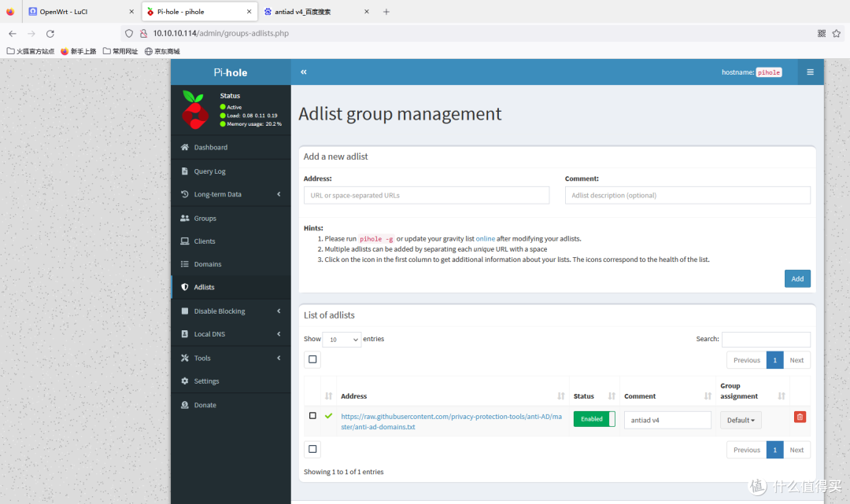Screen dimensions: 850x504
Task: Bookmark this page with the star icon
Action: [837, 34]
